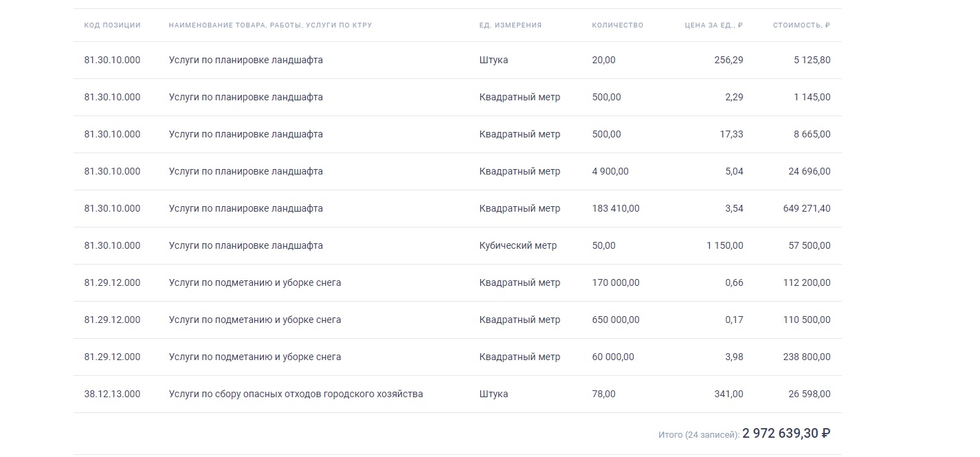Select the cost cell 5 125,80
This screenshot has height=457, width=980.
[x=812, y=60]
